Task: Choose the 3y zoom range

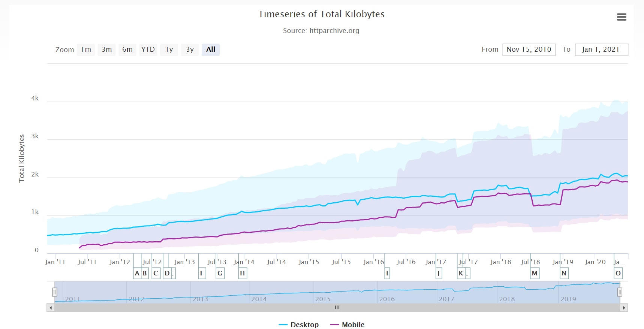Action: (x=190, y=49)
